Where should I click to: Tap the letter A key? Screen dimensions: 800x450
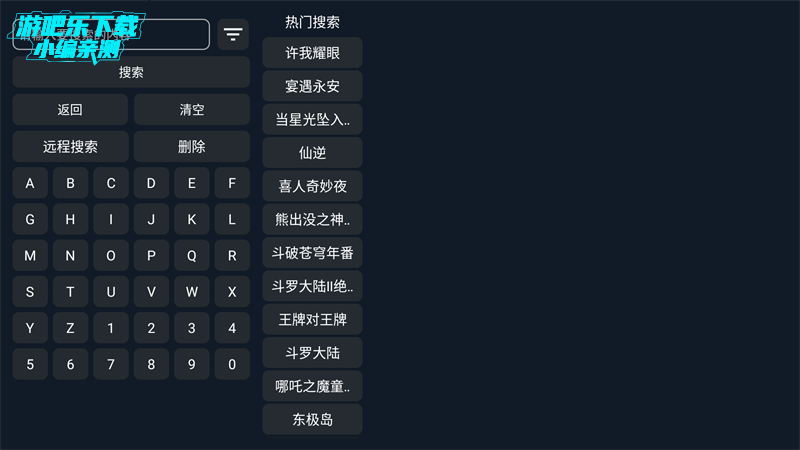tap(30, 184)
